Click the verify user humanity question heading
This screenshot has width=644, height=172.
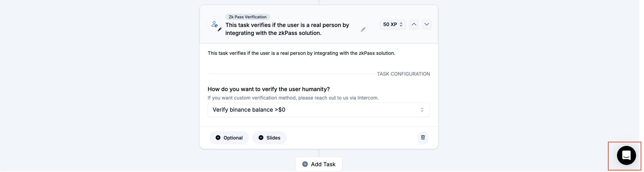tap(268, 89)
